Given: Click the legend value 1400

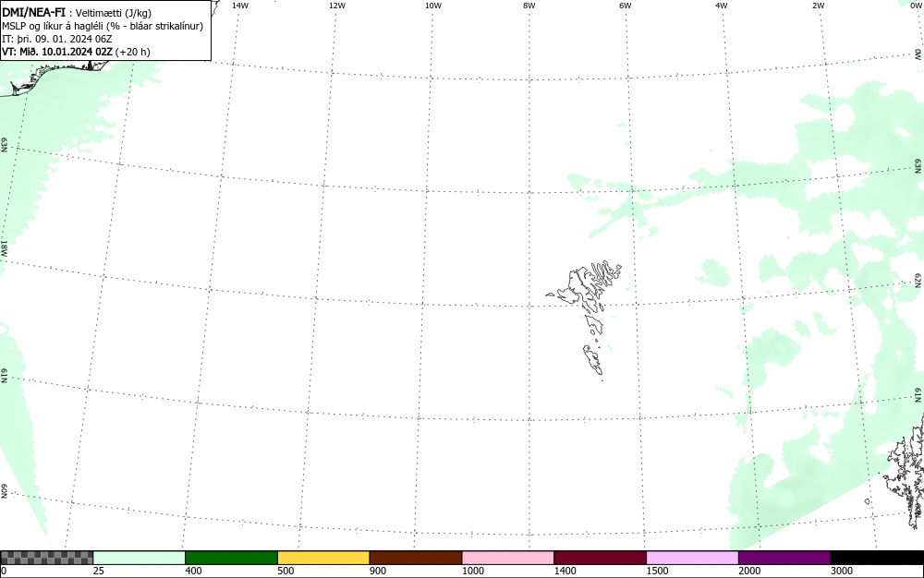Looking at the screenshot, I should [565, 571].
